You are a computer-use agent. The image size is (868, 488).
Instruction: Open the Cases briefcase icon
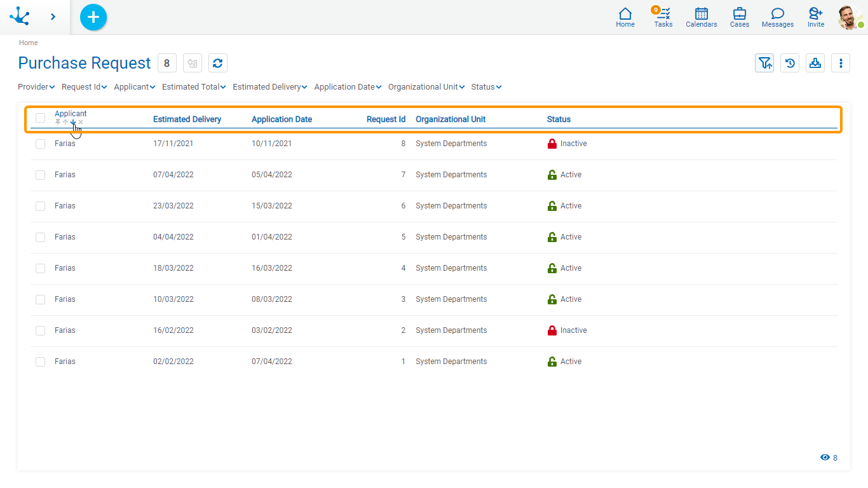click(740, 17)
